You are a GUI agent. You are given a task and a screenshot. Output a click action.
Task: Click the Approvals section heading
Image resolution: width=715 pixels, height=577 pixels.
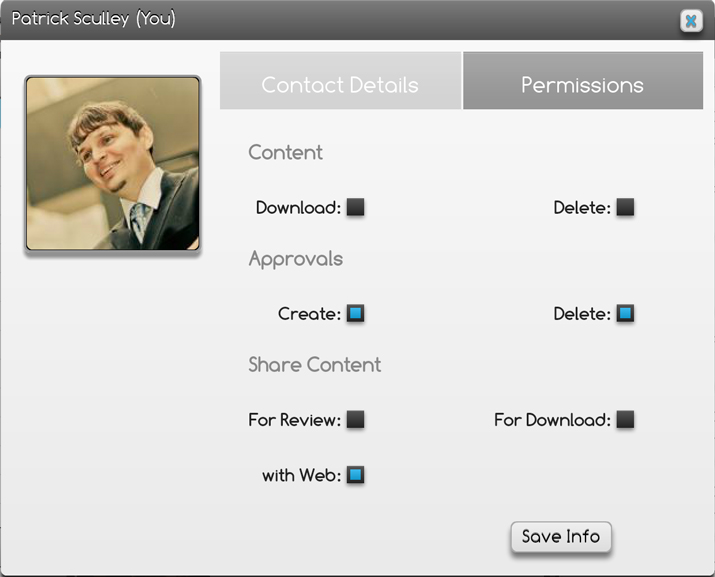pos(295,259)
